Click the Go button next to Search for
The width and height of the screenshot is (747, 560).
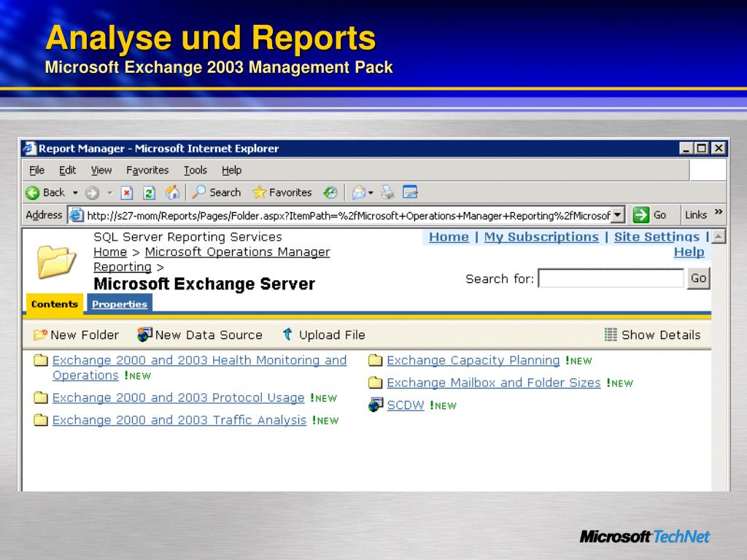(x=698, y=278)
